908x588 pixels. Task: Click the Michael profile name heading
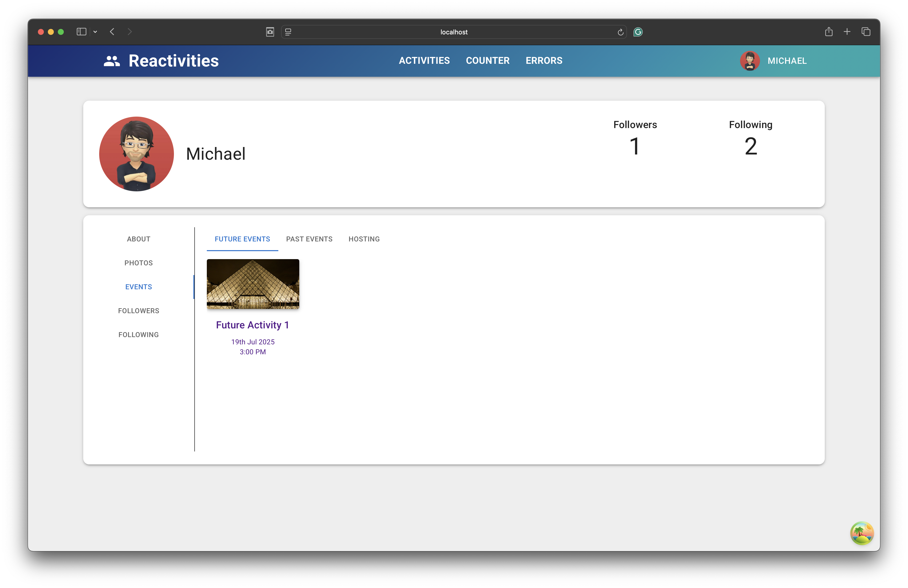(216, 154)
